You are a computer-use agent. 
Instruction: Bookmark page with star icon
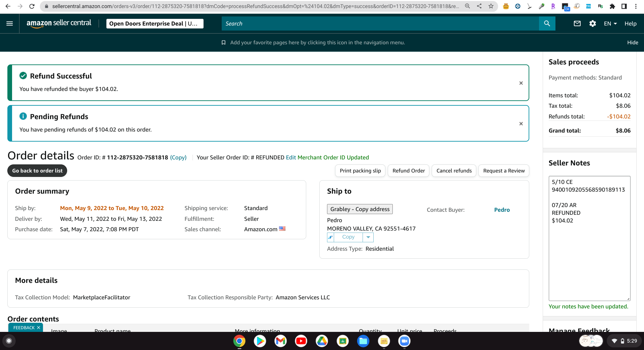coord(491,6)
